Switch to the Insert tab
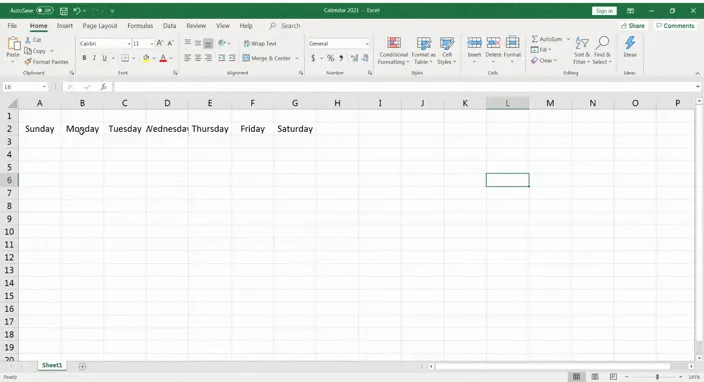704x382 pixels. pos(65,26)
